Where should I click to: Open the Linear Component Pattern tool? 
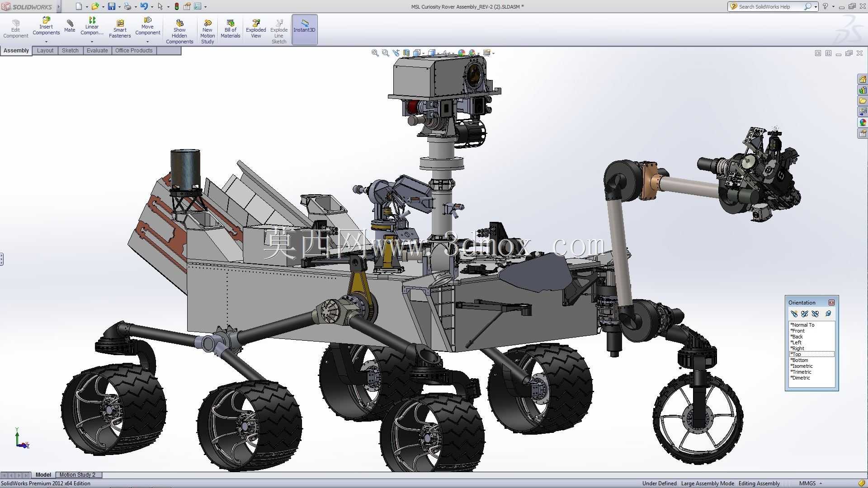pyautogui.click(x=92, y=26)
